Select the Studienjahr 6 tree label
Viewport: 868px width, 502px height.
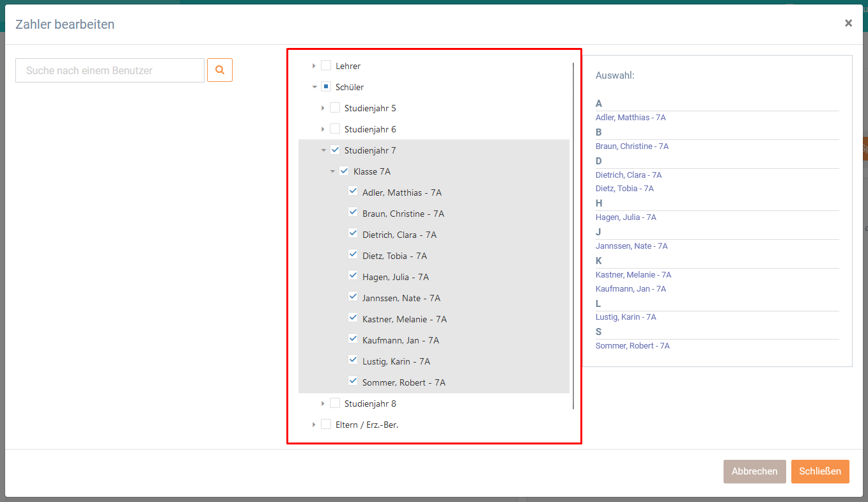(370, 129)
